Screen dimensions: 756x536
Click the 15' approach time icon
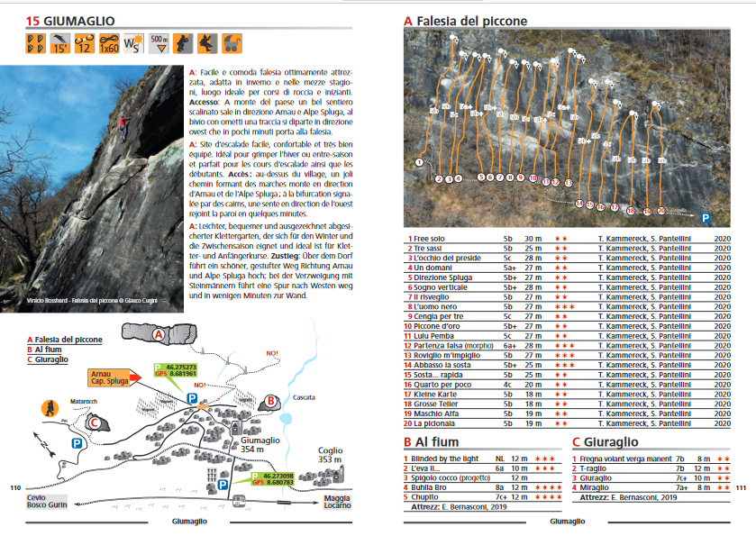[59, 43]
